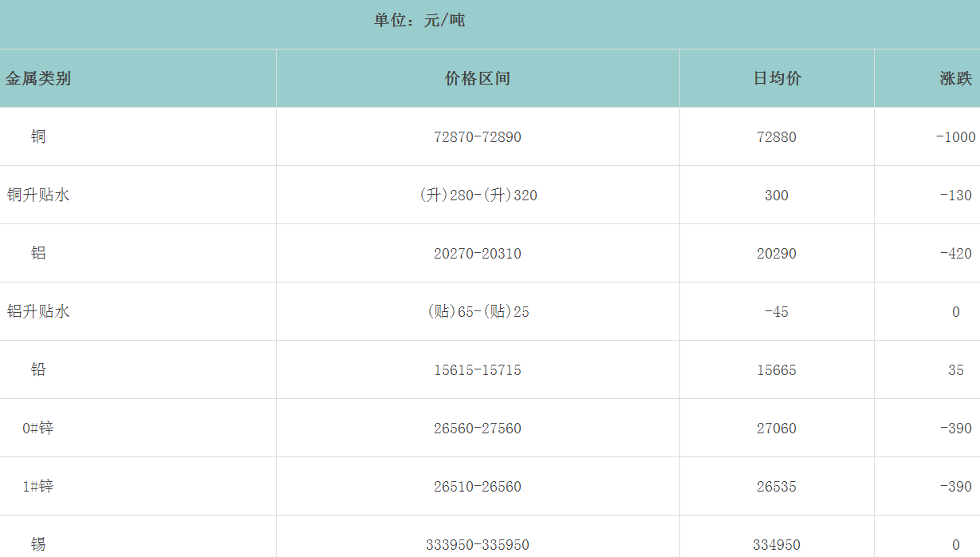
Task: Click the 铜升贴水 row label
Action: (x=38, y=195)
